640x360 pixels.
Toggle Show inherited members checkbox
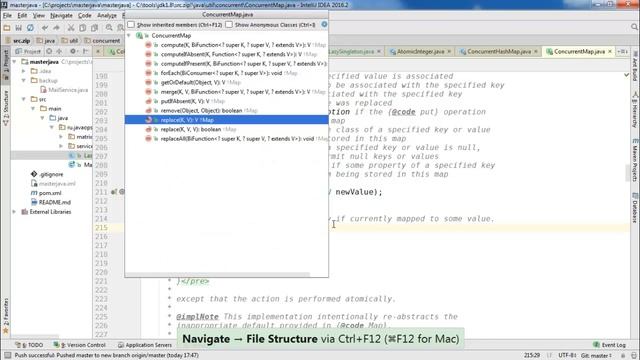[131, 25]
